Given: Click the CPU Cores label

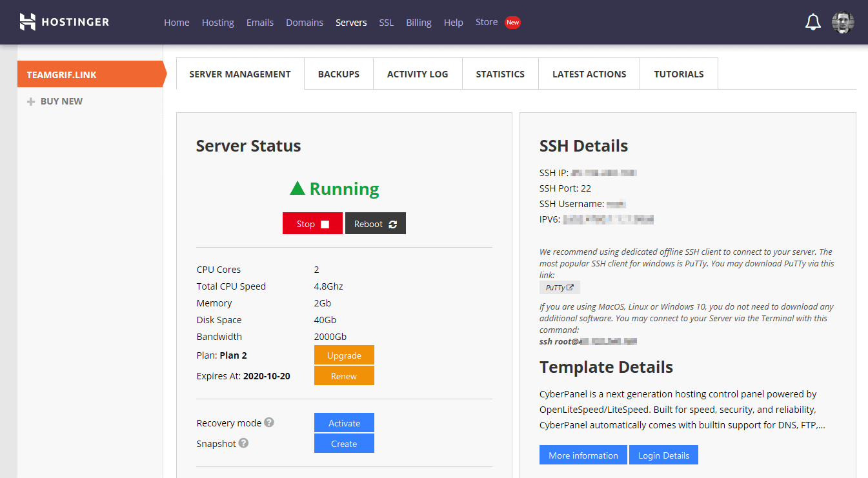Looking at the screenshot, I should 219,270.
